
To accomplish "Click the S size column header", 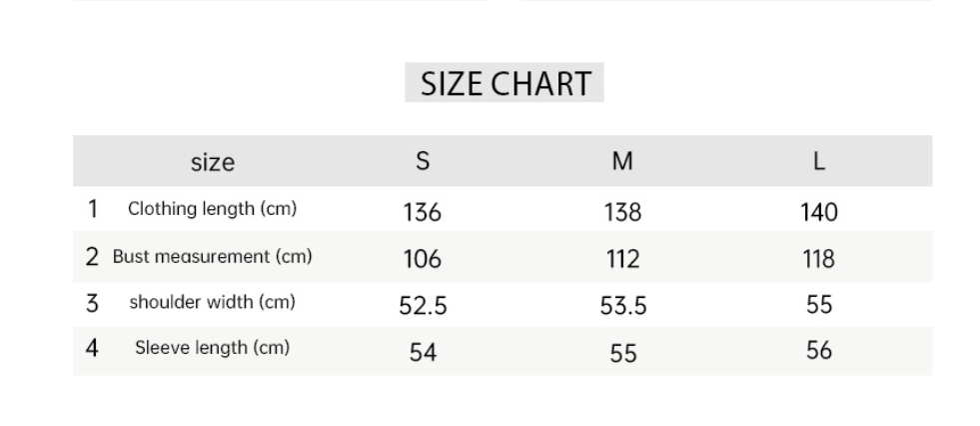I will coord(423,161).
